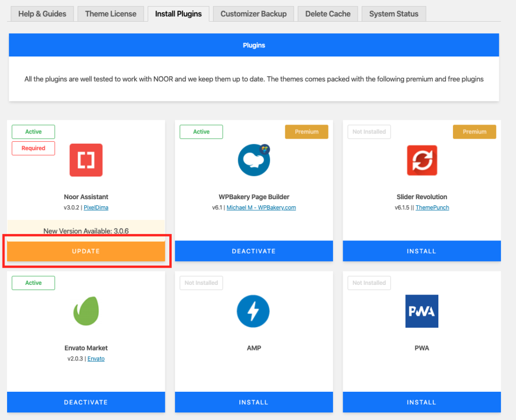
Task: Switch to the Theme License tab
Action: coord(110,14)
